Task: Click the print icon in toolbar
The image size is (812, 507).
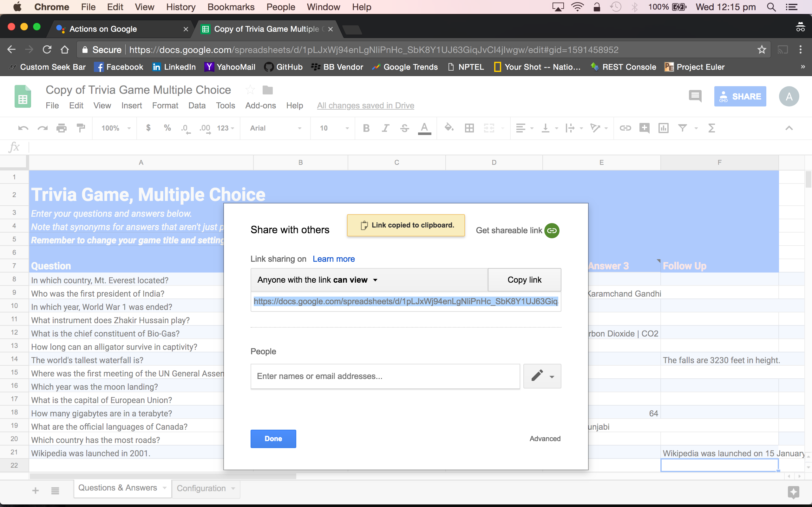Action: (x=62, y=128)
